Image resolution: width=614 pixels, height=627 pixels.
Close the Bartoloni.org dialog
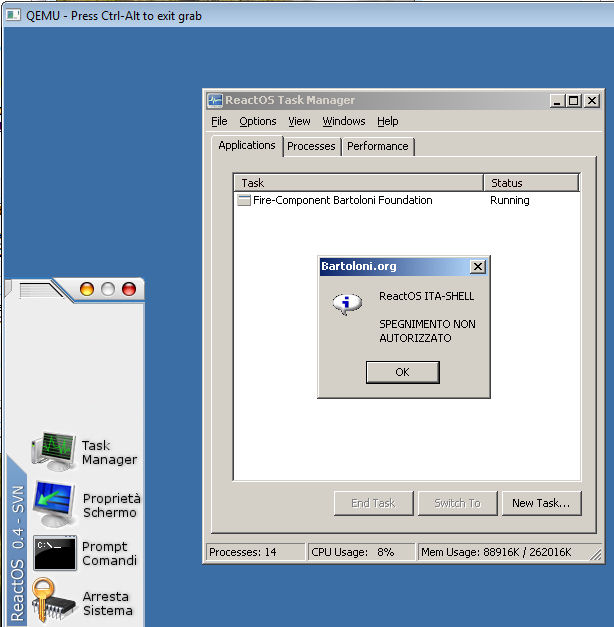click(x=478, y=267)
